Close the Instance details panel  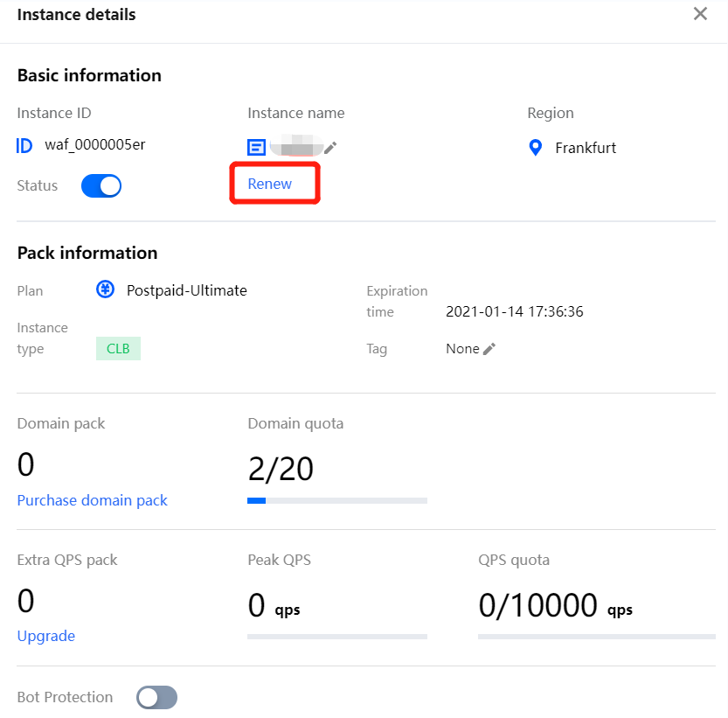point(700,14)
